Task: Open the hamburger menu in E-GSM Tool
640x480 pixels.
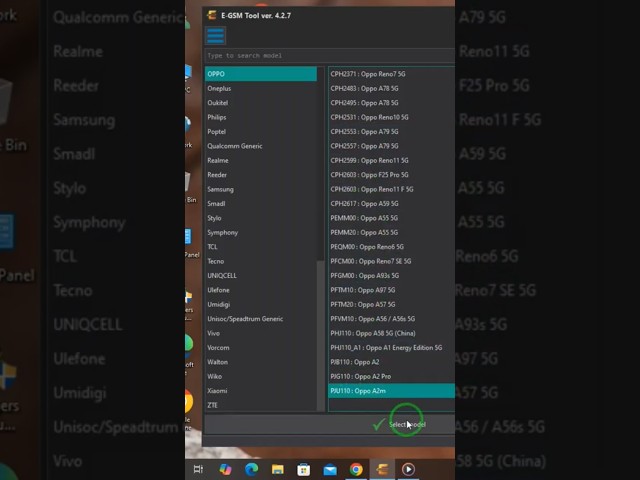Action: tap(215, 36)
